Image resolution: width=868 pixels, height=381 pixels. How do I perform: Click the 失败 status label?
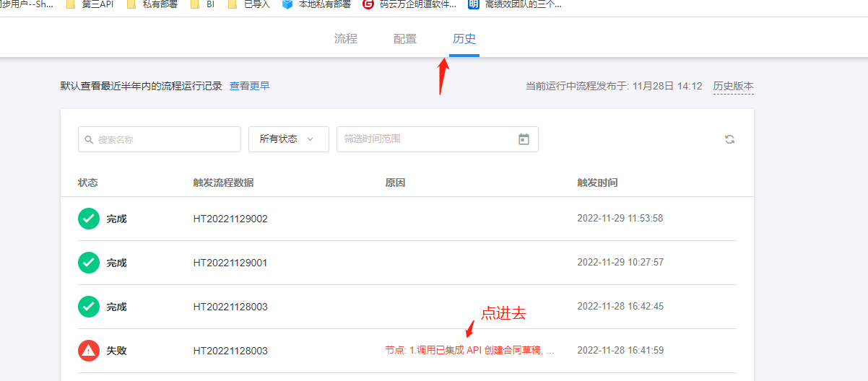pos(116,351)
